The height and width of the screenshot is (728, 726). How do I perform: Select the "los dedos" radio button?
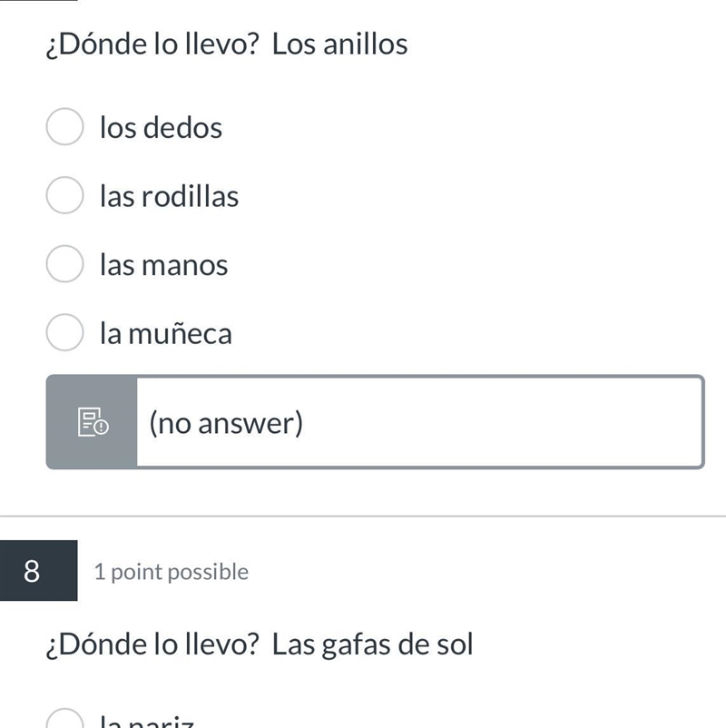65,127
